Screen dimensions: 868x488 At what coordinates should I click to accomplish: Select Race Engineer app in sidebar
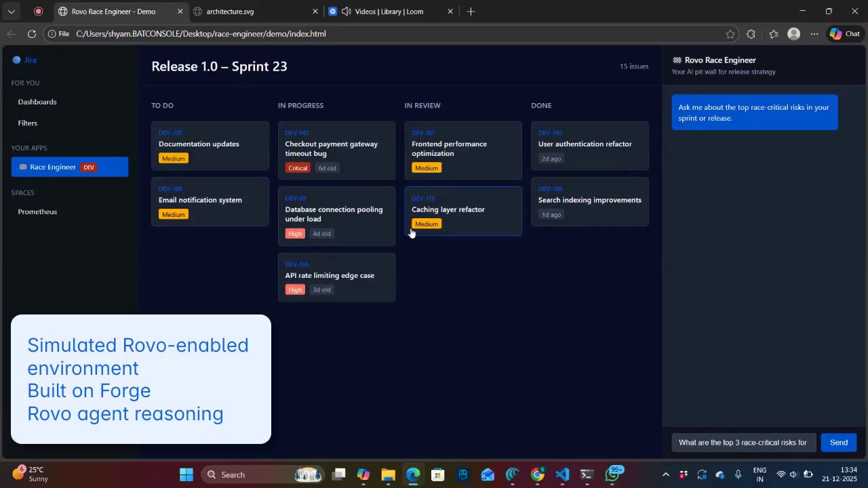point(69,167)
